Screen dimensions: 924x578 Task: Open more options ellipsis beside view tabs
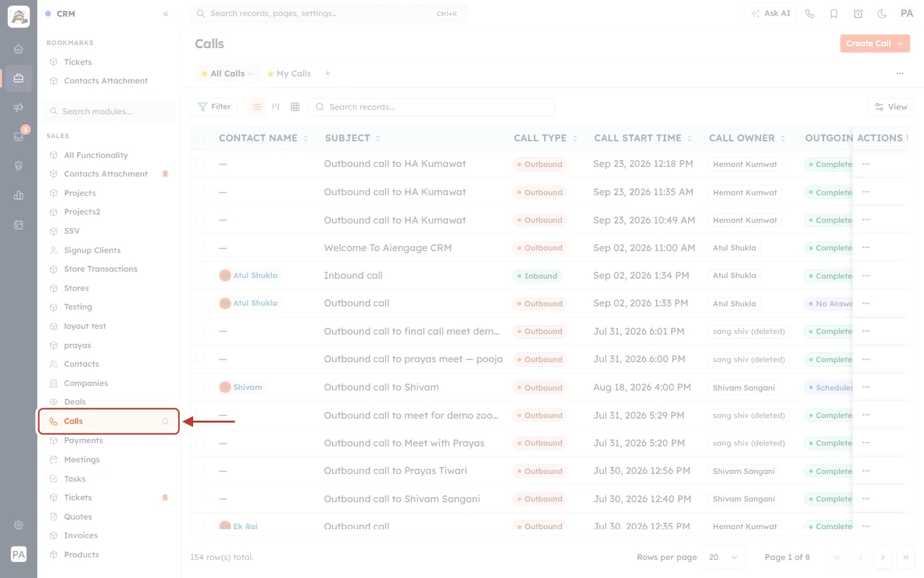tap(900, 73)
